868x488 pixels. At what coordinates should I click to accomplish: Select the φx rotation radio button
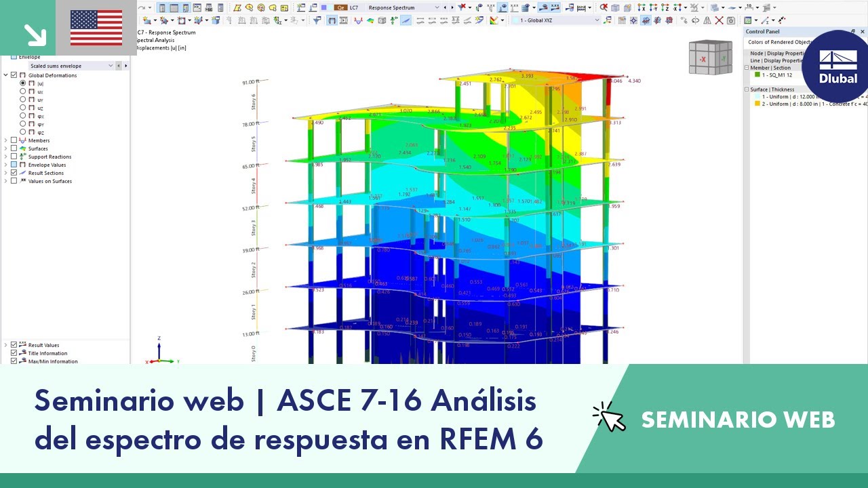pyautogui.click(x=23, y=115)
